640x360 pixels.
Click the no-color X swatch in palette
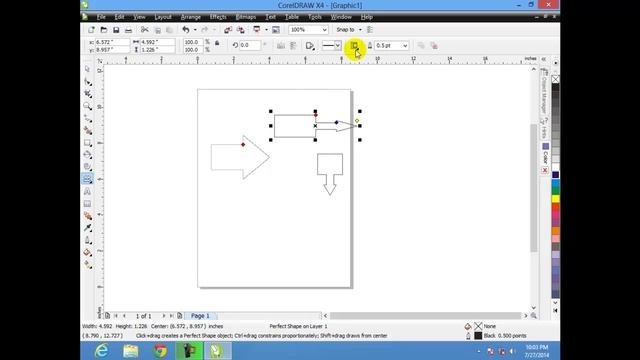[555, 79]
